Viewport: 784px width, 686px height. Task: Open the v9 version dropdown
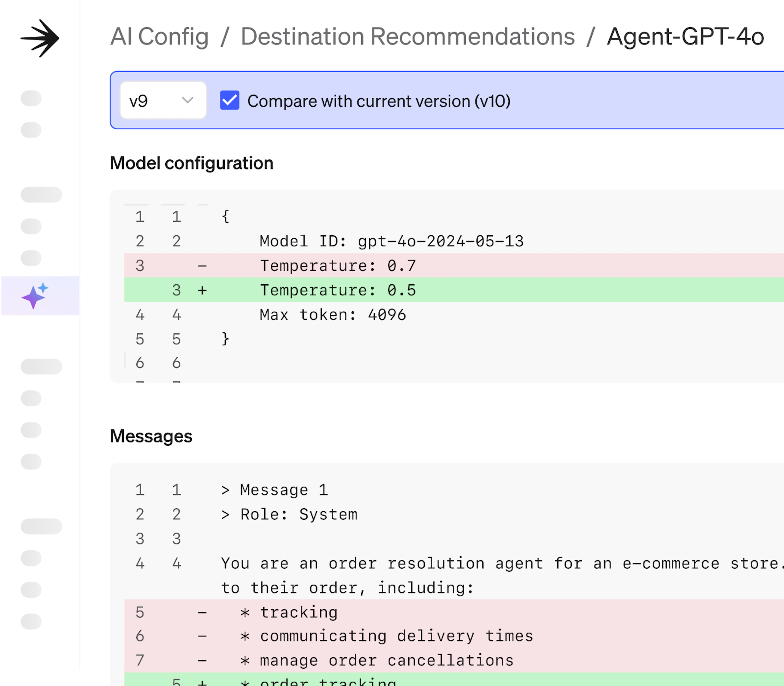point(163,100)
